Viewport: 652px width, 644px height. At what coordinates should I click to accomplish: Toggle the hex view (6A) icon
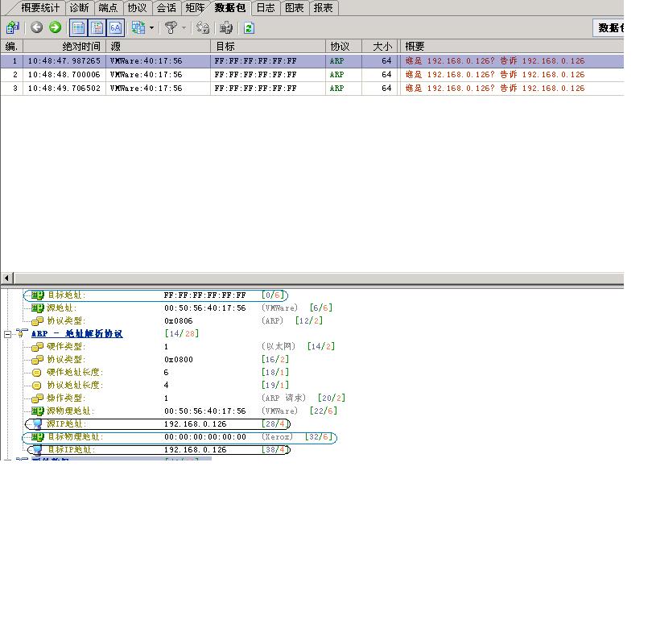click(115, 27)
